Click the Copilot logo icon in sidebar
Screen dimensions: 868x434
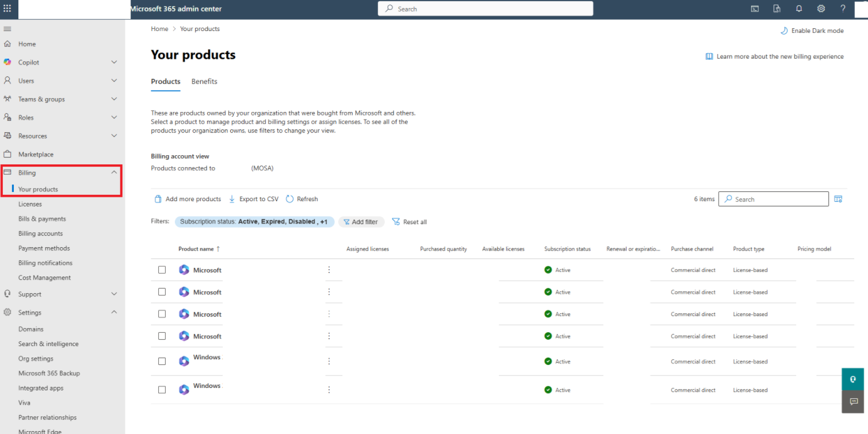pos(7,62)
